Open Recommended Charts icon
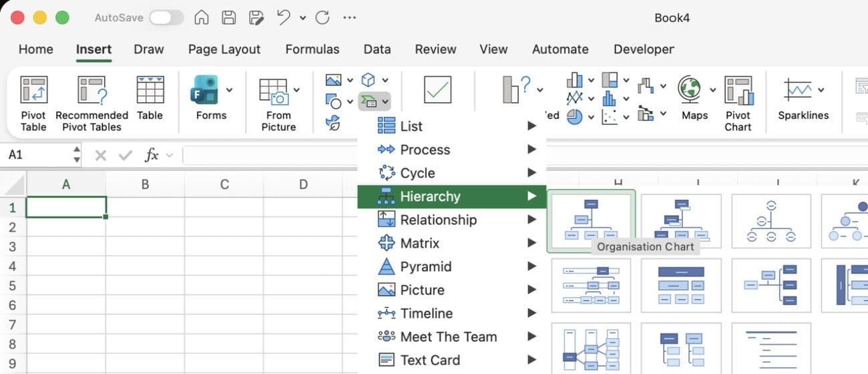The image size is (868, 374). tap(516, 89)
